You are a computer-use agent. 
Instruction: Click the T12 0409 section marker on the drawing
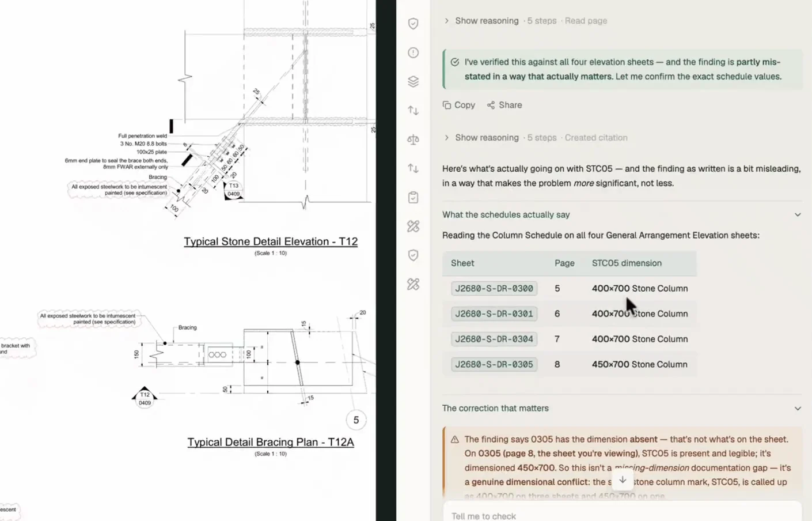(145, 397)
